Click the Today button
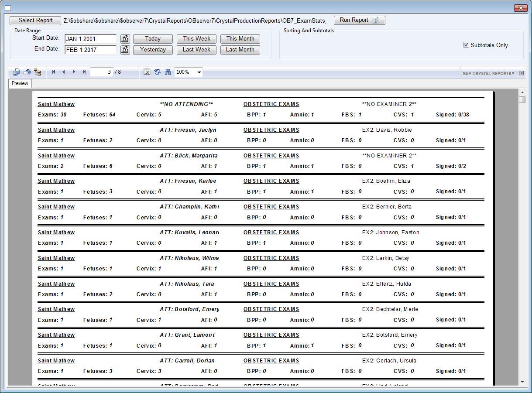The height and width of the screenshot is (393, 532). click(153, 39)
